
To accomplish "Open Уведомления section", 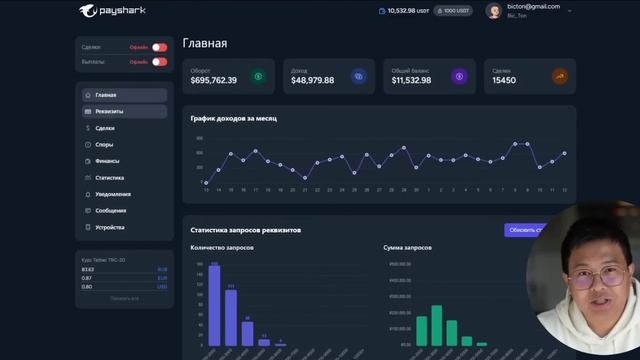I will click(x=124, y=194).
